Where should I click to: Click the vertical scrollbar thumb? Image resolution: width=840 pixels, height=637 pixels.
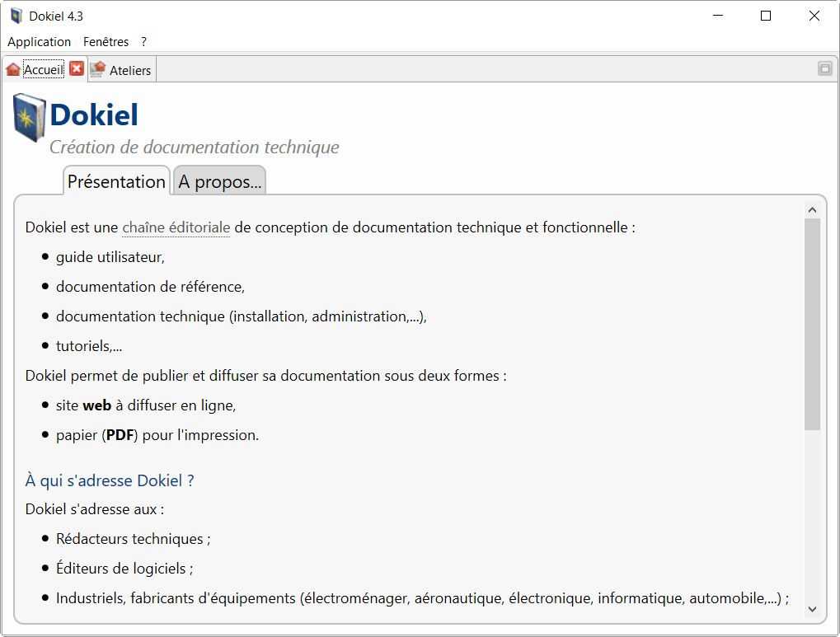812,323
